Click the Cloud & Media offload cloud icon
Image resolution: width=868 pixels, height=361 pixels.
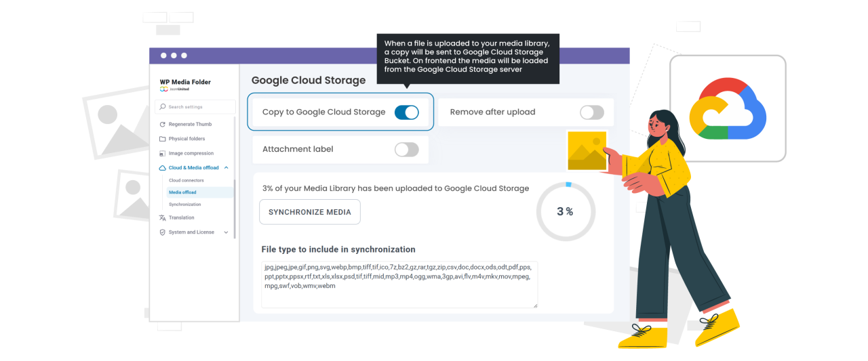163,168
